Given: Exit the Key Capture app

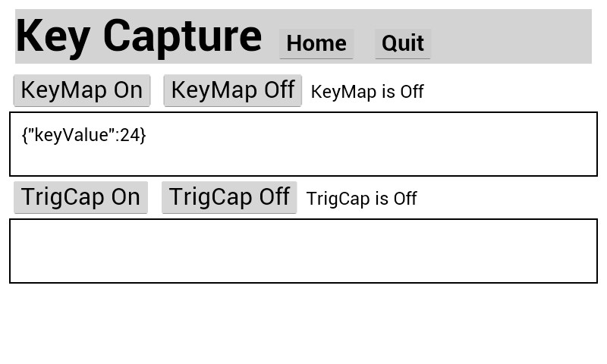Looking at the screenshot, I should 403,44.
